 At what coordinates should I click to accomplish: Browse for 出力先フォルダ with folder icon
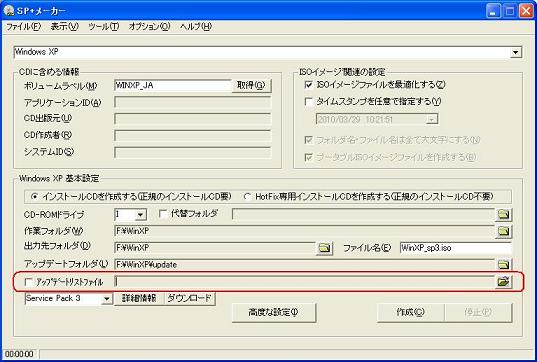pos(324,248)
